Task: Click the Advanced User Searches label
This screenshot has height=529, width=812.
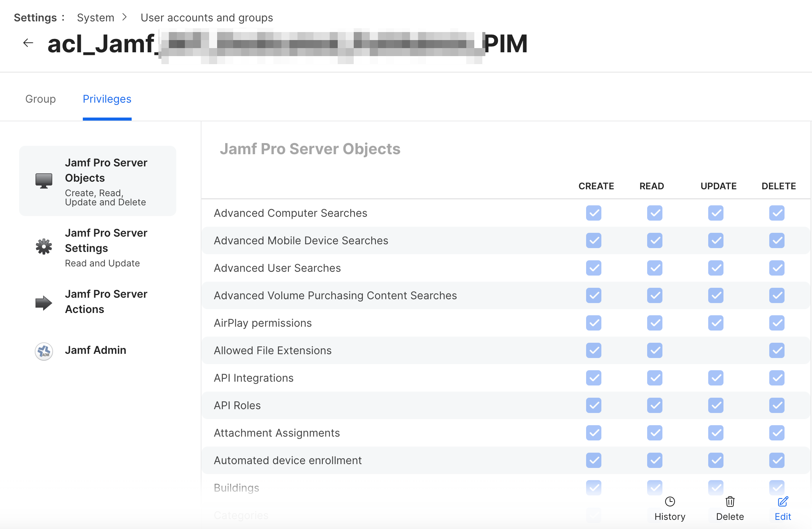Action: pos(277,268)
